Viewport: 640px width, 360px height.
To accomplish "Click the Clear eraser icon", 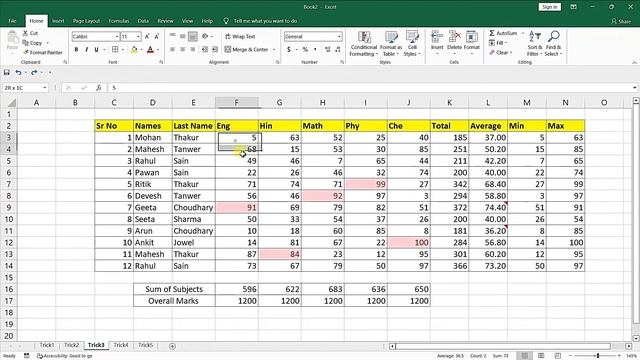I will [492, 53].
